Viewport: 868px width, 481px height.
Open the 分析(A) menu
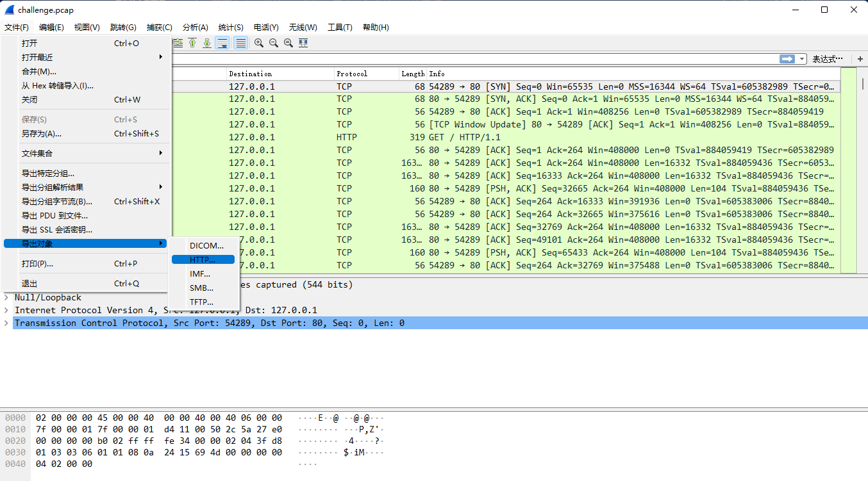pyautogui.click(x=196, y=27)
